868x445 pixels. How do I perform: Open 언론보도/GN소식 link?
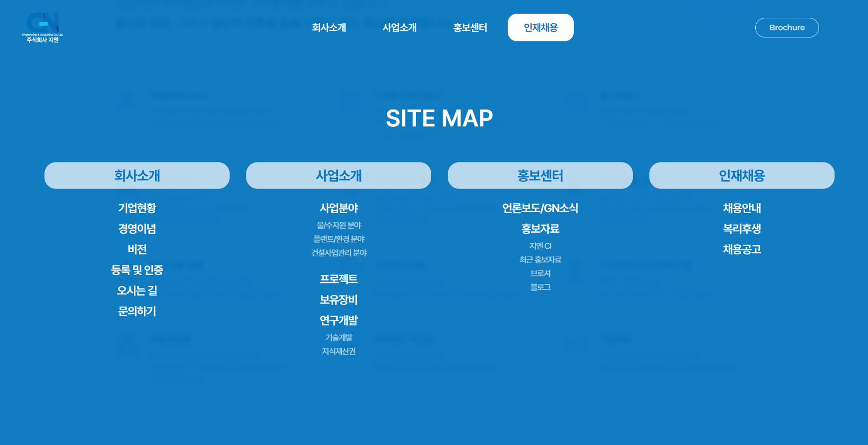540,208
